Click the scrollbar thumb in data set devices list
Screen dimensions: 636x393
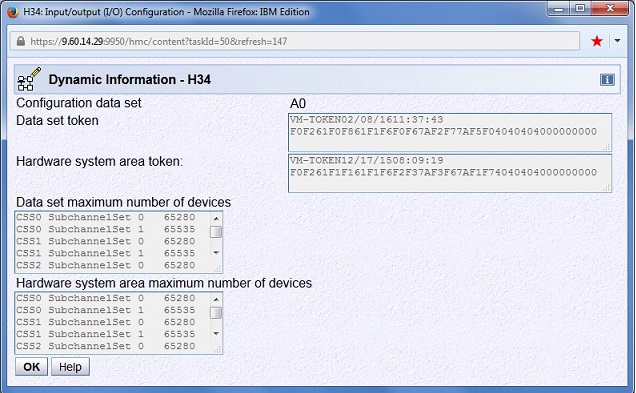(216, 232)
